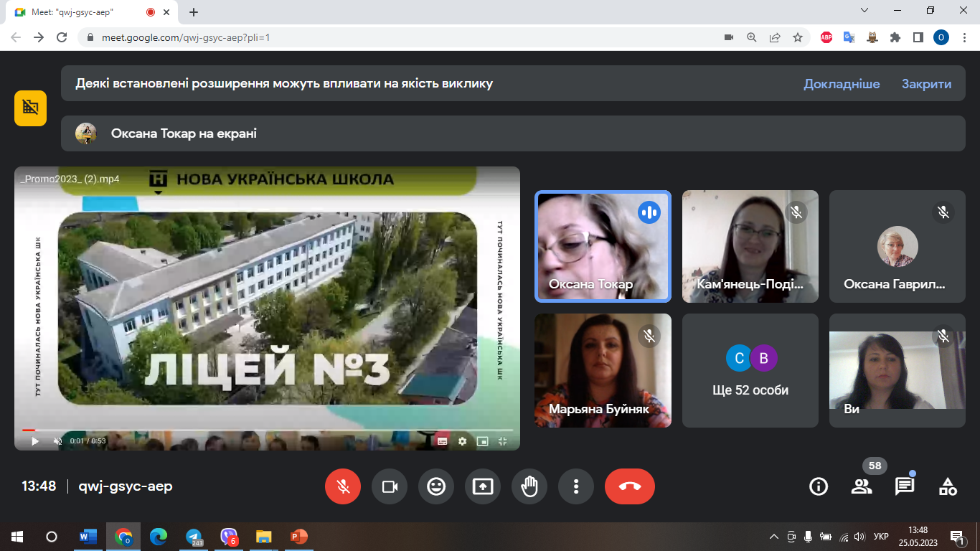The width and height of the screenshot is (980, 551).
Task: Unmute your microphone in Meet
Action: 343,486
